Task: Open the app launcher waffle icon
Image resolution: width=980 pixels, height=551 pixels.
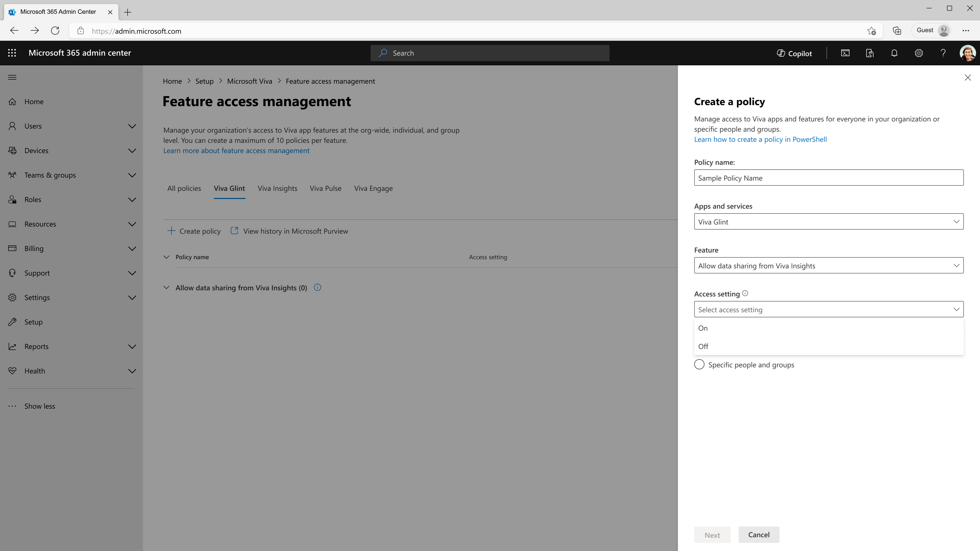Action: pyautogui.click(x=12, y=53)
